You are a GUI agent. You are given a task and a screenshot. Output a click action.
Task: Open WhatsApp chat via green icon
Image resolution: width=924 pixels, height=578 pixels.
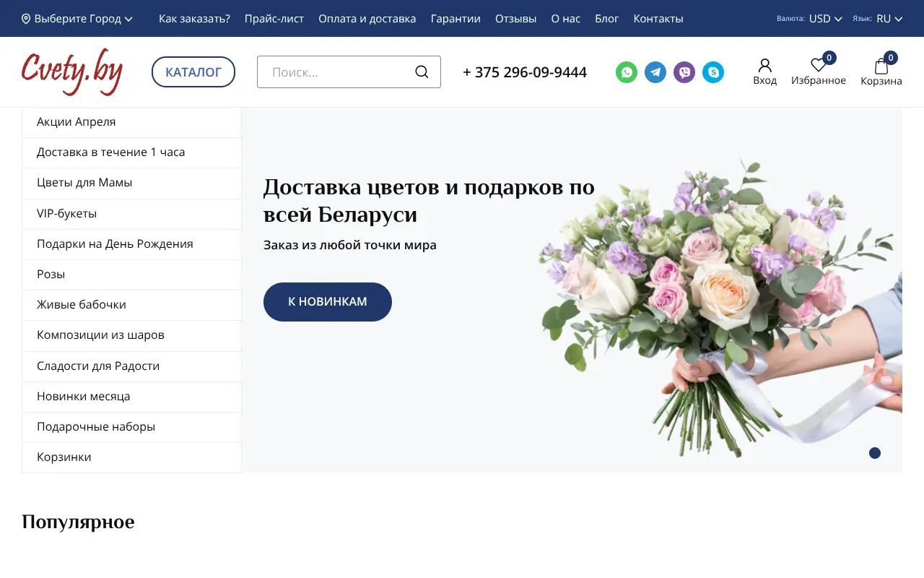coord(627,72)
